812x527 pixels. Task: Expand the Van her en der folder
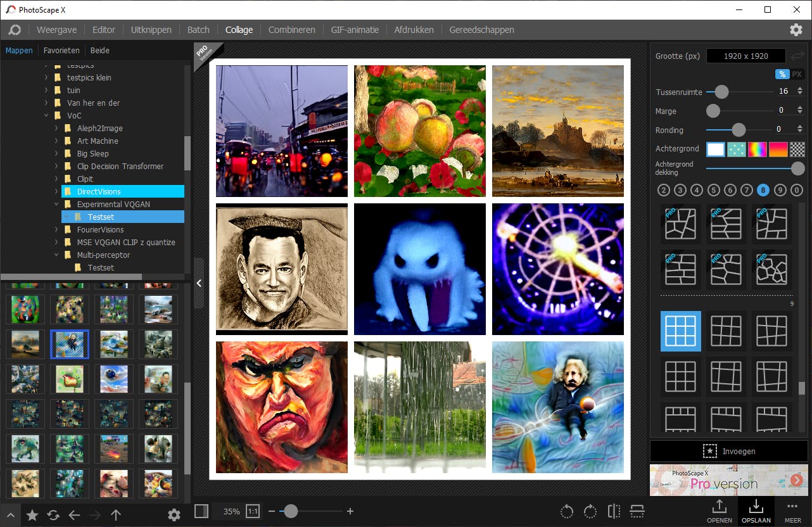point(46,103)
